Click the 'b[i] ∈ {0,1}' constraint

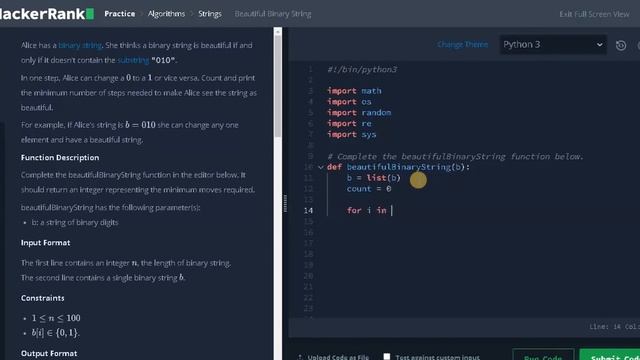pos(56,333)
